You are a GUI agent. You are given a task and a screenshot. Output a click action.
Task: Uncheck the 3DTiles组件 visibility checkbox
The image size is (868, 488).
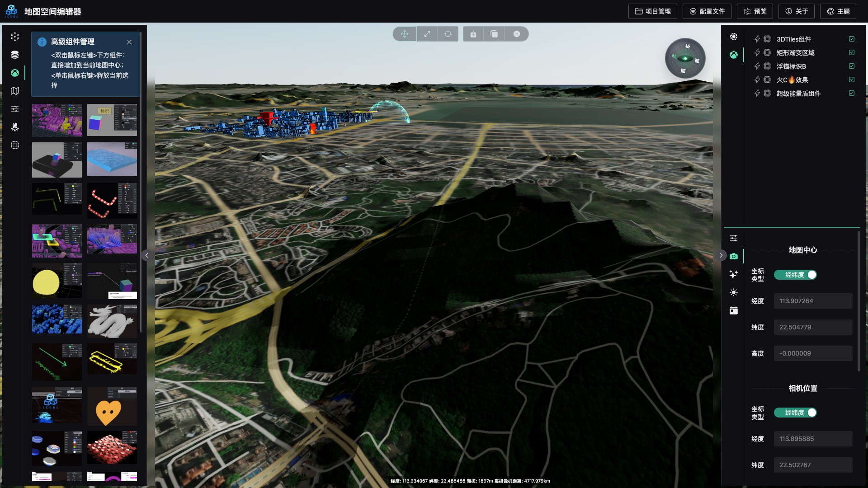click(852, 39)
